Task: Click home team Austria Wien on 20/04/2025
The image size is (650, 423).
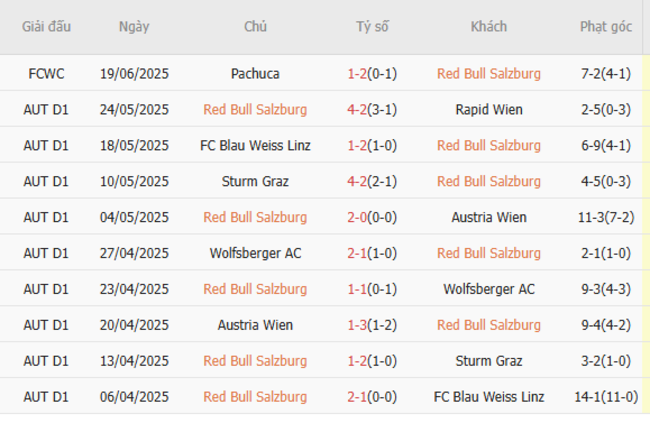Action: point(255,325)
